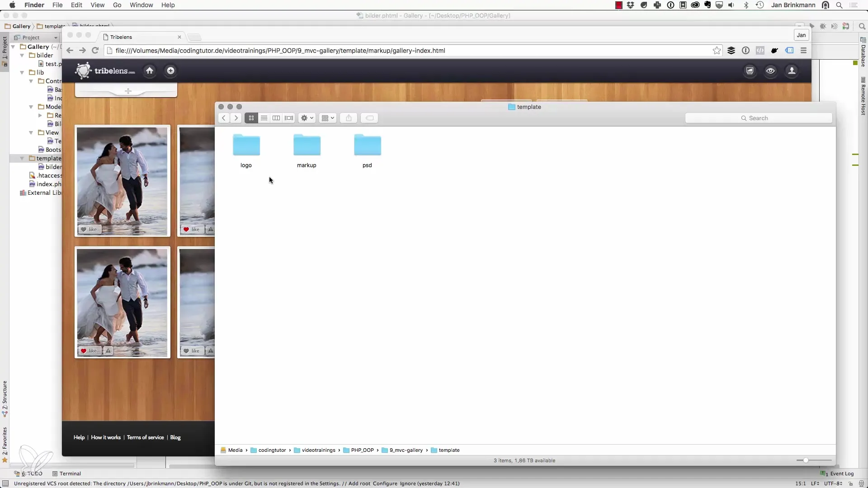Reload the Tribelens page
The image size is (868, 488).
[95, 51]
